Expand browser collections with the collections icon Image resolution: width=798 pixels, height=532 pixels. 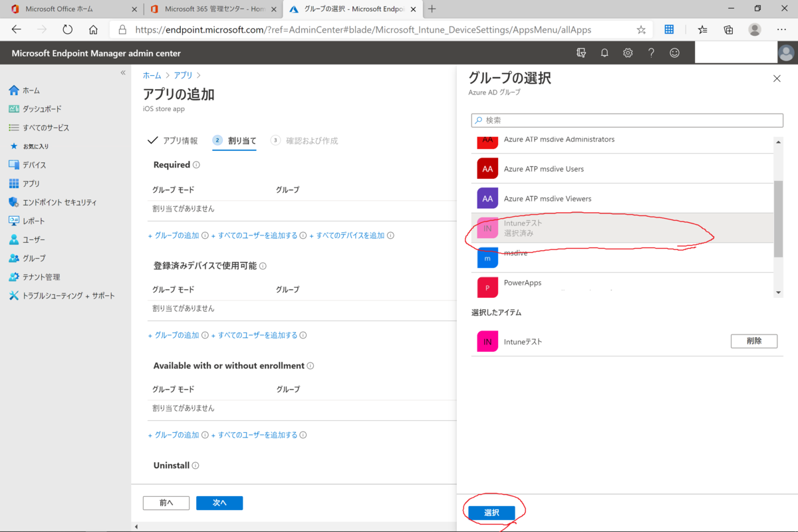coord(728,29)
